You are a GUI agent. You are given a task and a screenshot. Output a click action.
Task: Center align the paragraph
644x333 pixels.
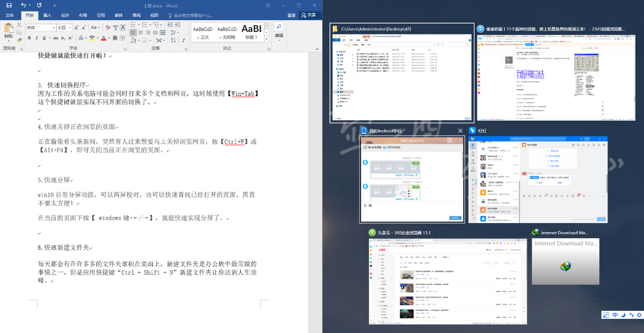click(x=141, y=33)
